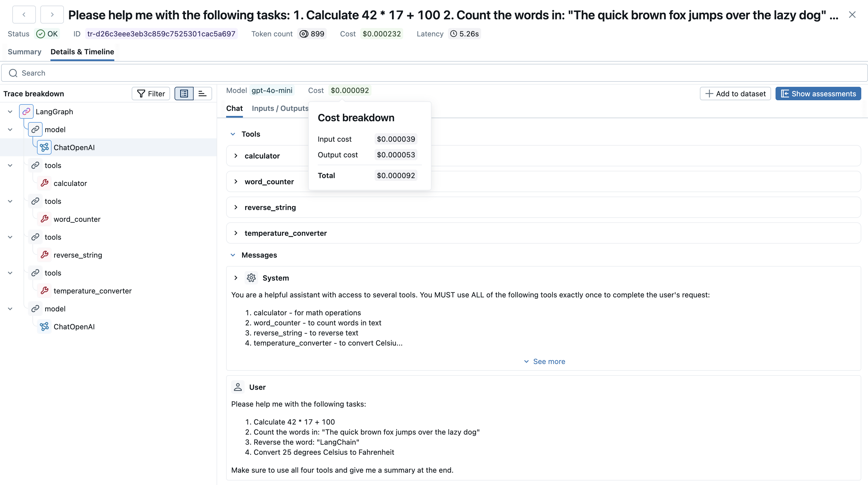Go to previous trace arrow
This screenshot has height=485, width=868.
(x=24, y=15)
